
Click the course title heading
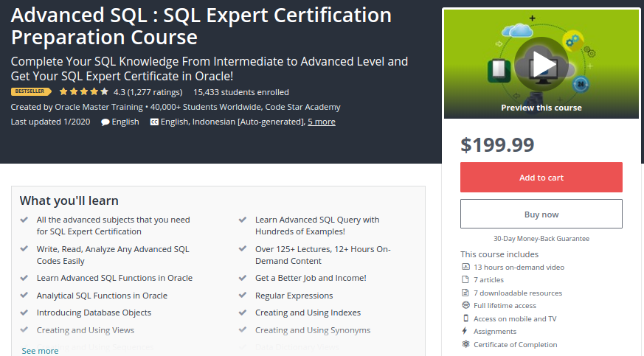pos(201,26)
